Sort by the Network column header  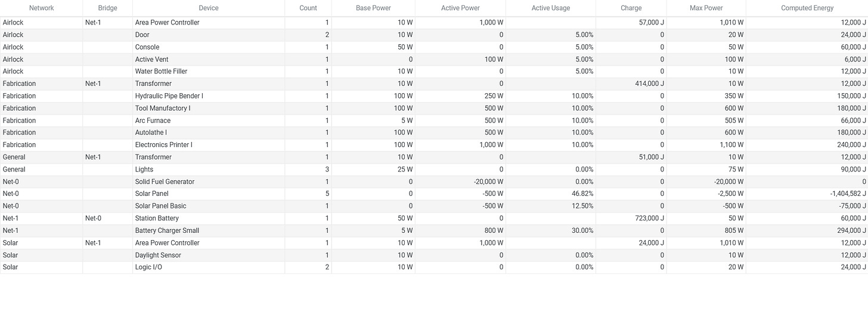point(41,8)
